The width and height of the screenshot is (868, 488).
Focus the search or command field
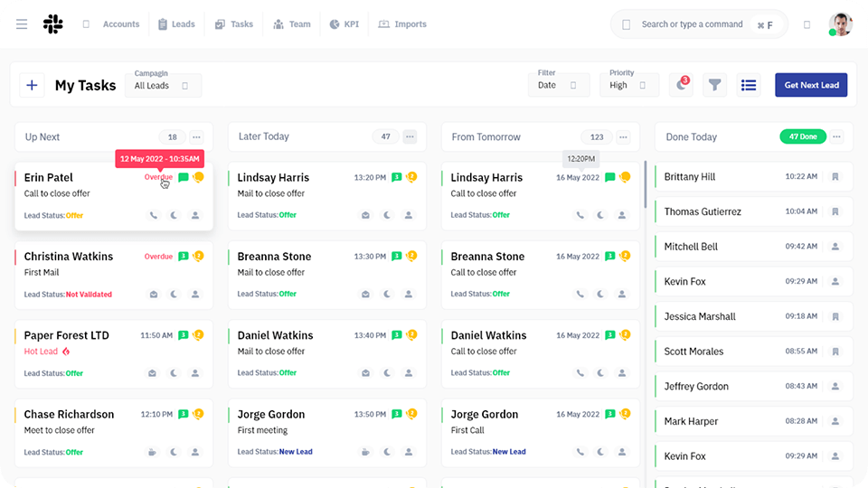click(699, 24)
